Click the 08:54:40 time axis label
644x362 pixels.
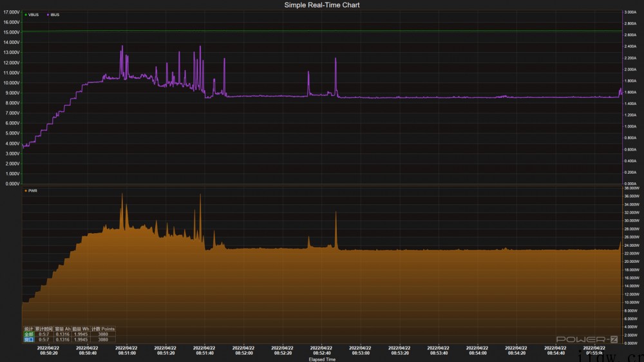555,353
